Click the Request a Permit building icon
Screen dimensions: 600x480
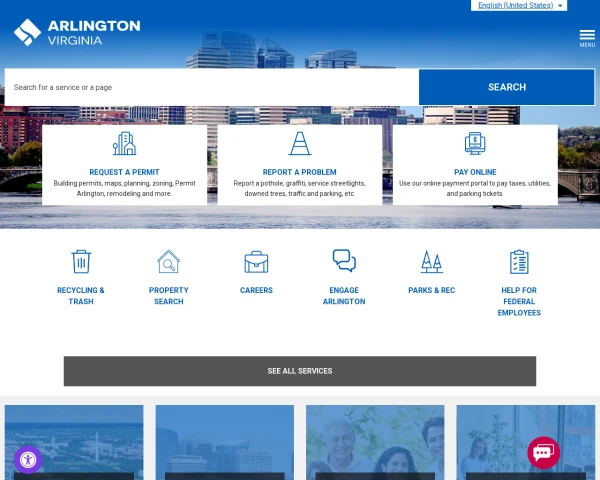point(124,144)
